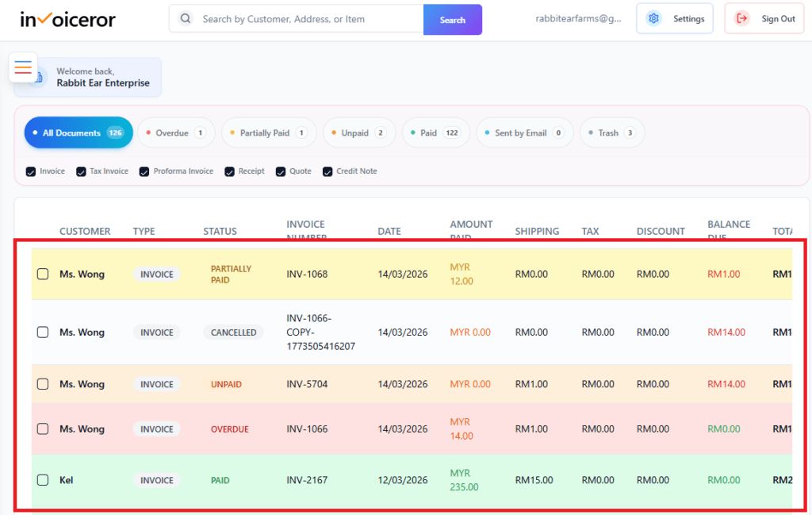Click the search magnifier icon
The height and width of the screenshot is (515, 812).
(185, 17)
